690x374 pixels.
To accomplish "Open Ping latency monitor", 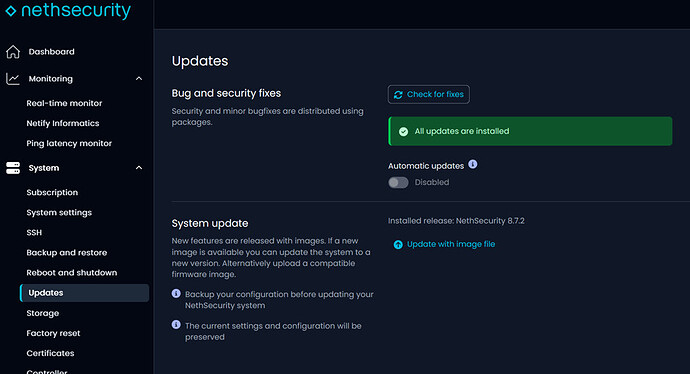I will [69, 143].
